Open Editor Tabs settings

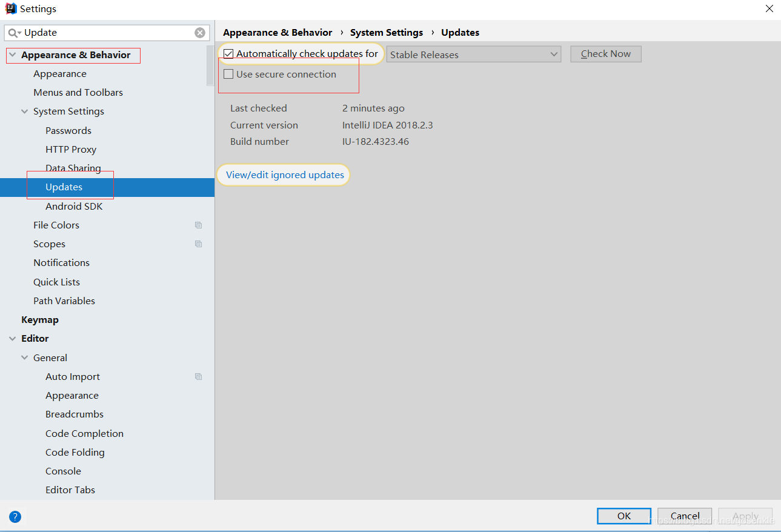(x=70, y=490)
